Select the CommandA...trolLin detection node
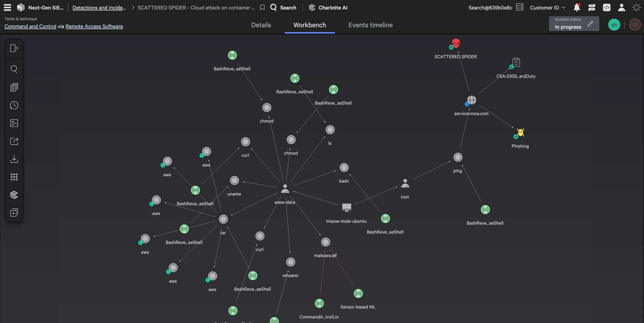 tap(319, 303)
